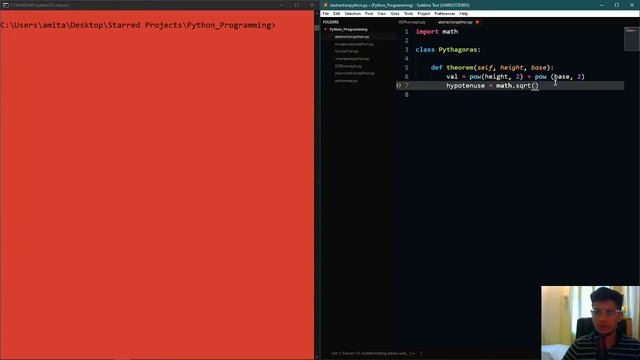Click 'theorem' function name on line 5
The image size is (640, 360).
click(460, 67)
